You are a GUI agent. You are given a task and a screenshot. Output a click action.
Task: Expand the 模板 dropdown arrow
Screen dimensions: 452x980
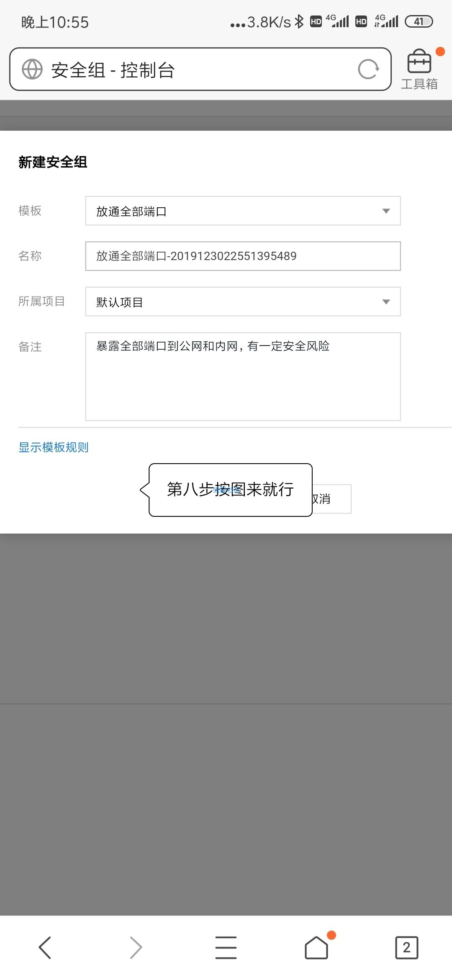[386, 211]
